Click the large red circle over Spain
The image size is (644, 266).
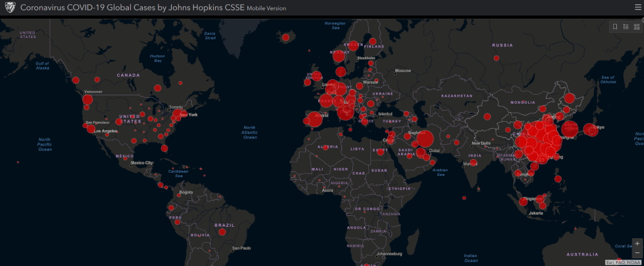314,119
